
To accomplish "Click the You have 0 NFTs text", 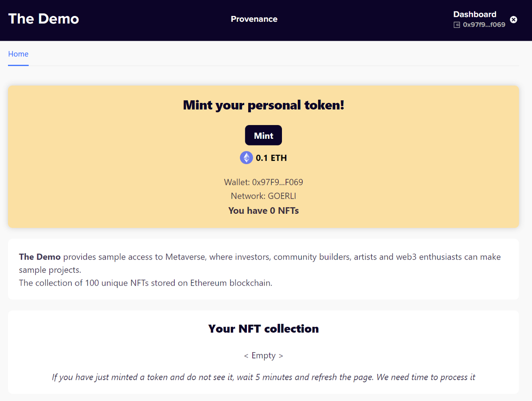I will pos(263,210).
